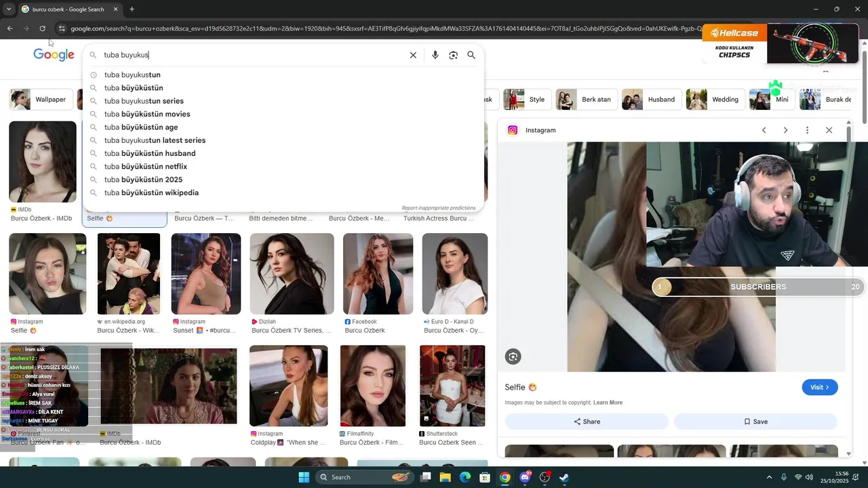Open Google Lens image search icon
This screenshot has height=488, width=868.
click(453, 55)
